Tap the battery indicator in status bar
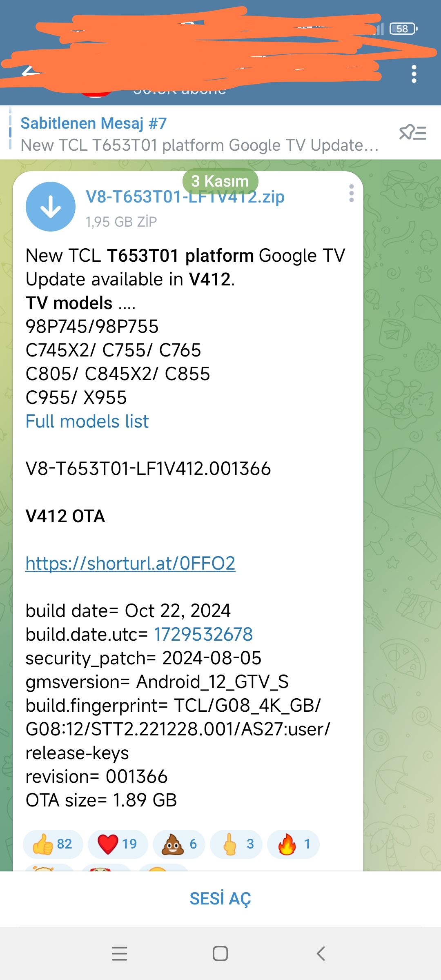The height and width of the screenshot is (980, 441). [403, 29]
